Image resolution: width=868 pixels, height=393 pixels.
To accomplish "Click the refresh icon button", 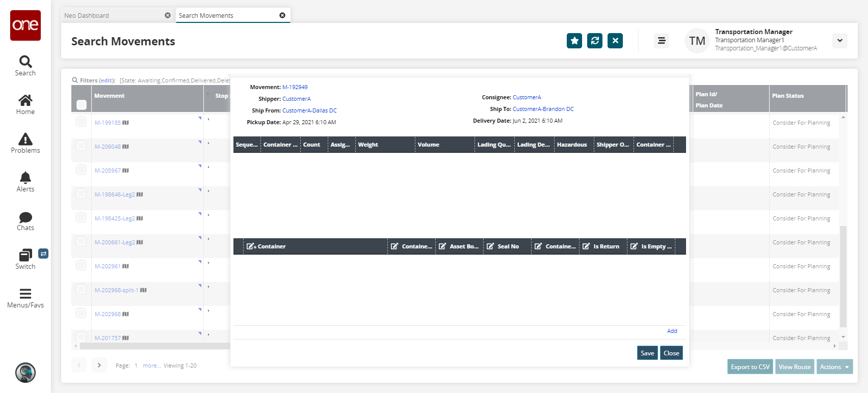I will pyautogui.click(x=595, y=41).
